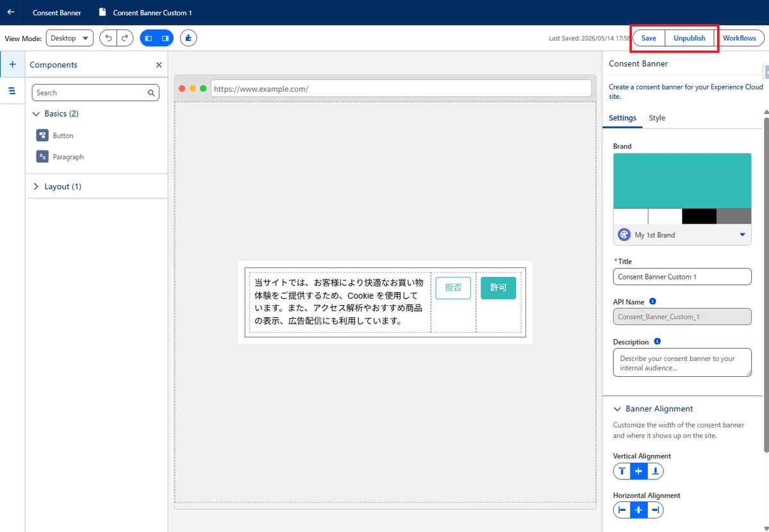Click the undo arrow button
The height and width of the screenshot is (532, 769).
click(108, 38)
